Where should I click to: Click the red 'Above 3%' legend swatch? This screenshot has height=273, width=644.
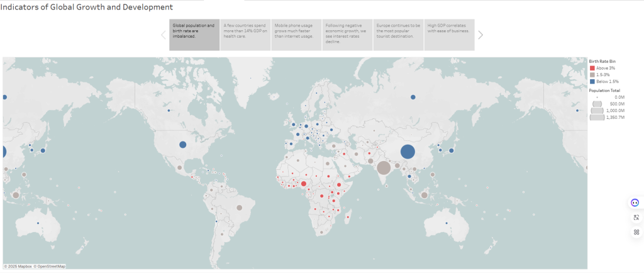(592, 67)
